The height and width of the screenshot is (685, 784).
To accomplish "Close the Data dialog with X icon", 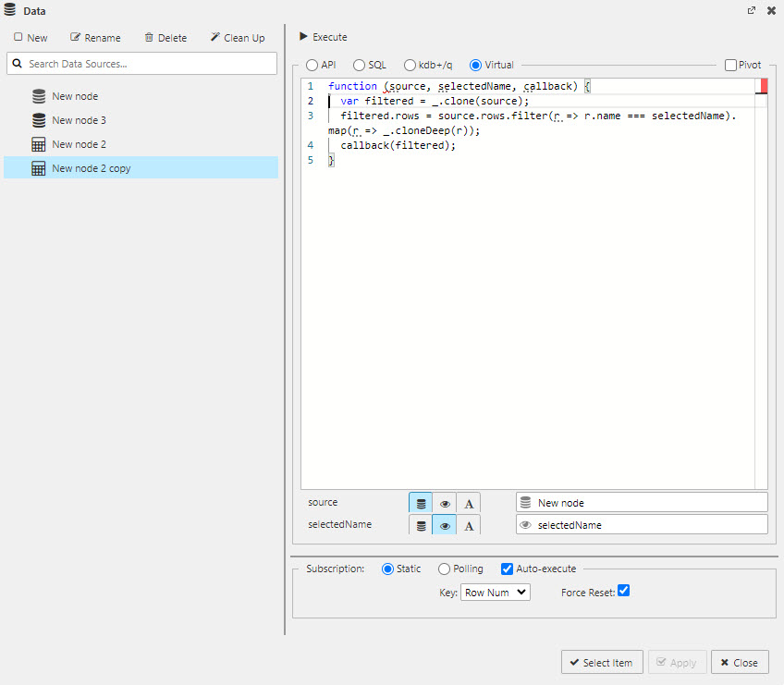I will [x=771, y=10].
